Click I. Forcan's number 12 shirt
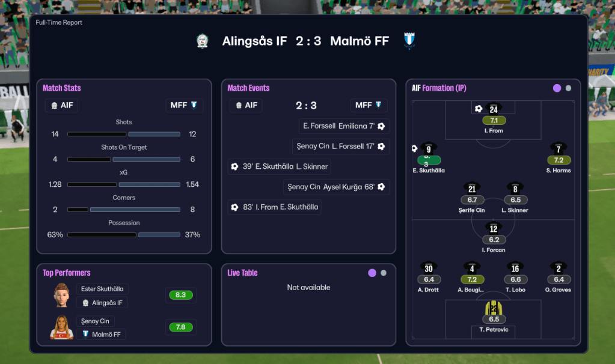This screenshot has width=615, height=364. 494,228
